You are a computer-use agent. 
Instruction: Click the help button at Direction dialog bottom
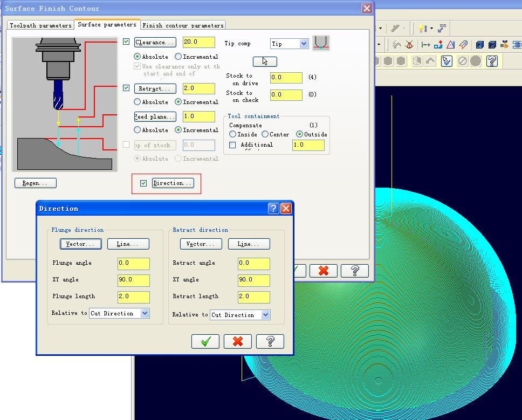(270, 341)
